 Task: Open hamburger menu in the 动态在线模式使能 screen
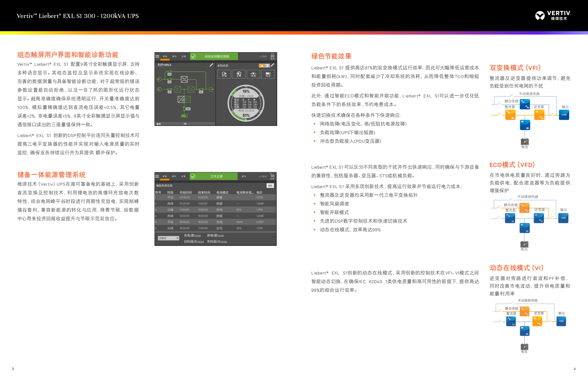(x=157, y=56)
